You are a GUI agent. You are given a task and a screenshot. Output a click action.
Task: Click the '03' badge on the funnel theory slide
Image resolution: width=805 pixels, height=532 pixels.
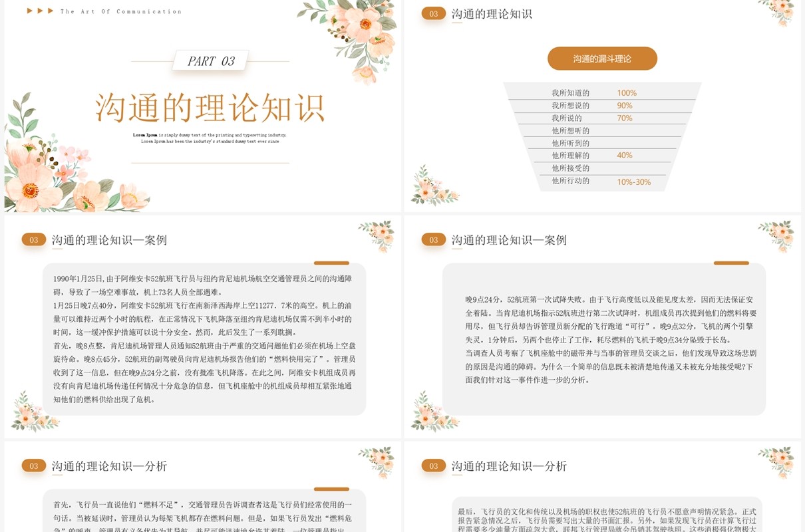point(434,13)
